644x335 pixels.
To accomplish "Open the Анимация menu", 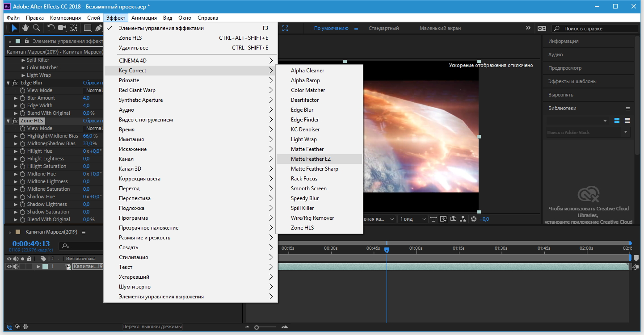I will coord(144,18).
